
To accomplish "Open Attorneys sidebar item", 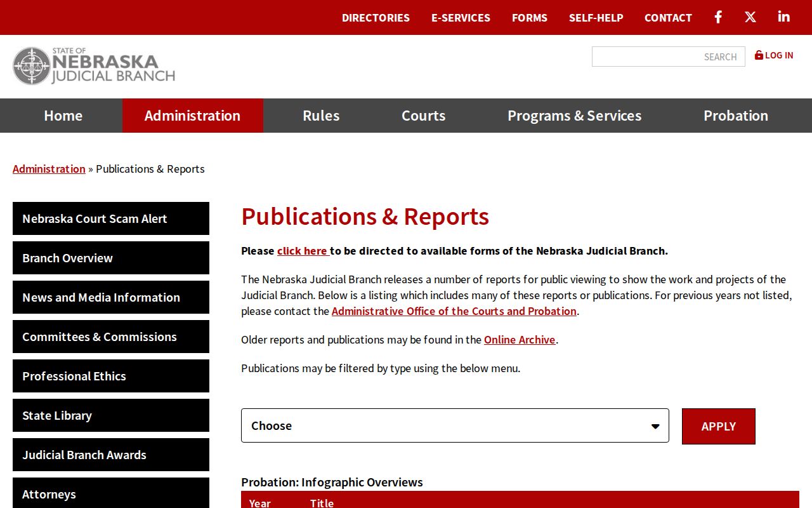I will click(x=111, y=493).
